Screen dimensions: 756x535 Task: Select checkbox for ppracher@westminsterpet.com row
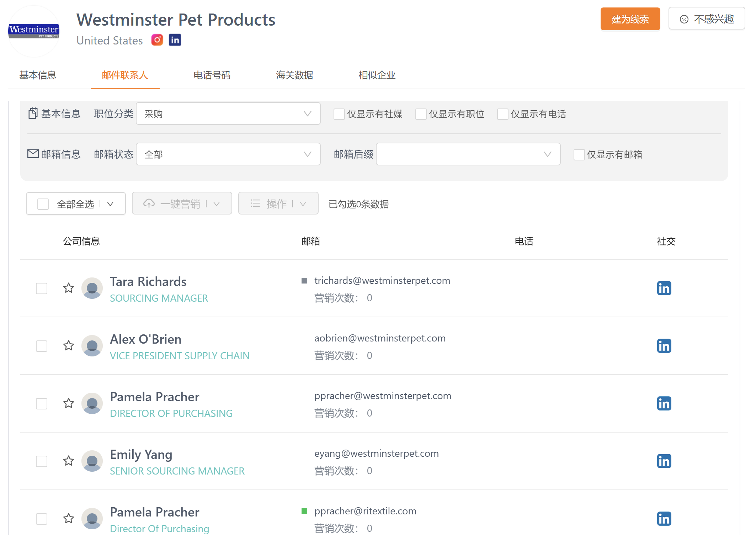tap(42, 404)
